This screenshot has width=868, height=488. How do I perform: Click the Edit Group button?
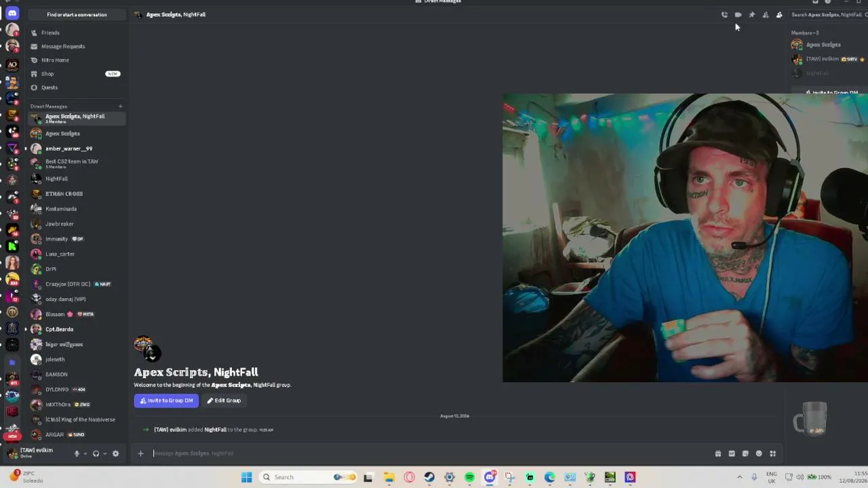(x=224, y=401)
